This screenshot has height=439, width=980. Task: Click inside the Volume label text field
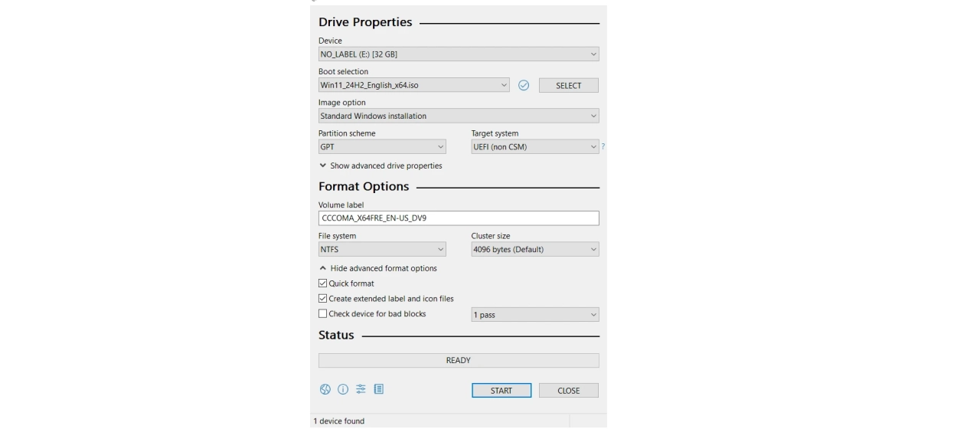point(458,218)
